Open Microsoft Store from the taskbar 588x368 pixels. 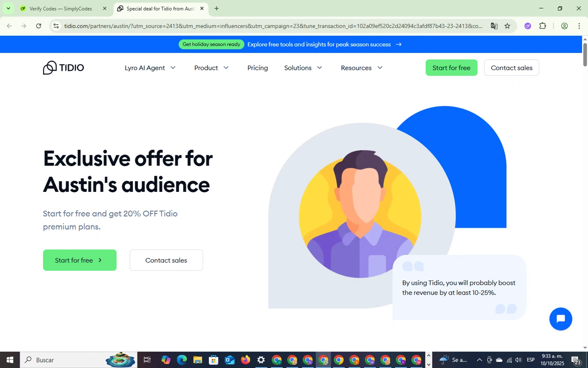[214, 360]
